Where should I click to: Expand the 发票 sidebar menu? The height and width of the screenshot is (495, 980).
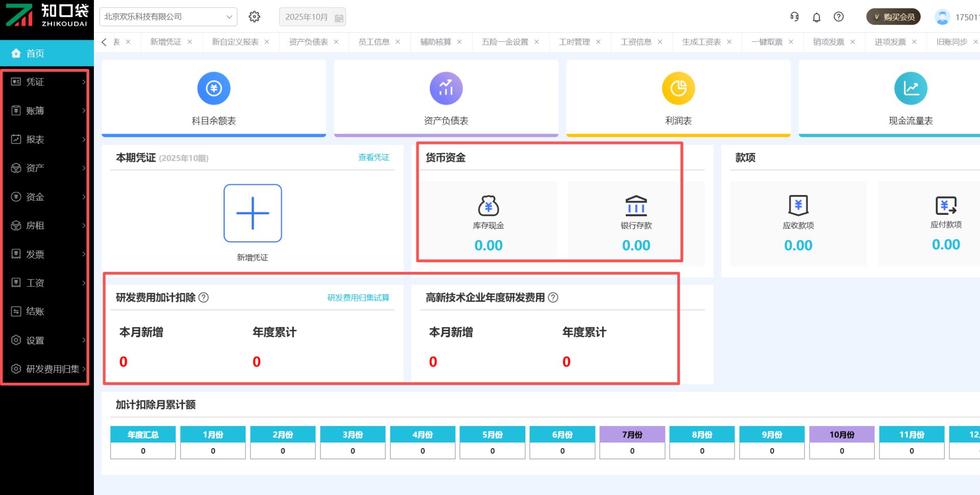pyautogui.click(x=46, y=254)
